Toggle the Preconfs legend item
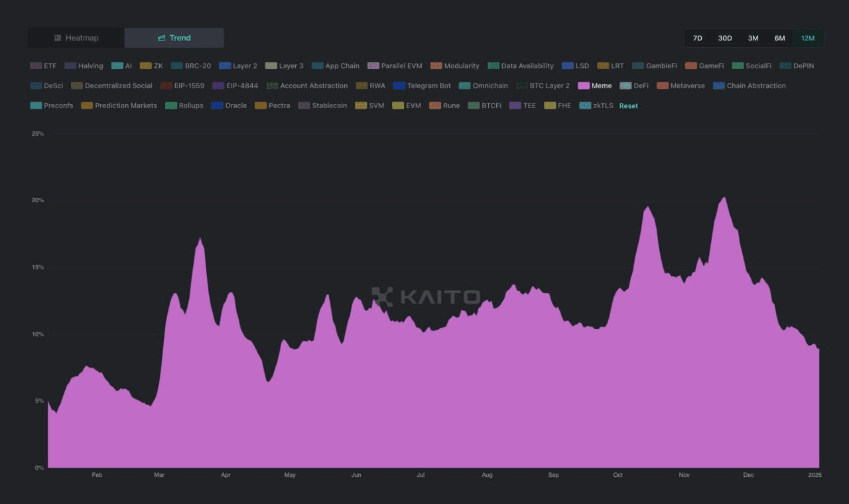The height and width of the screenshot is (504, 849). pos(52,105)
